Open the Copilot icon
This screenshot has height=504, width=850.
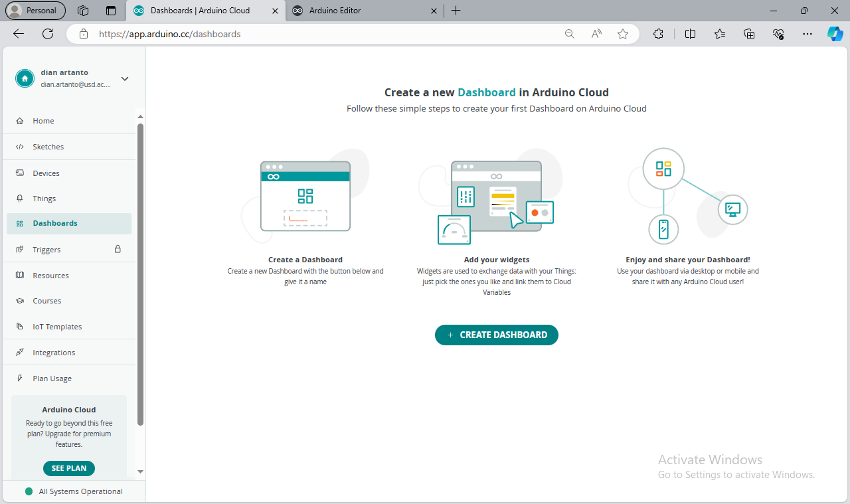coord(835,34)
